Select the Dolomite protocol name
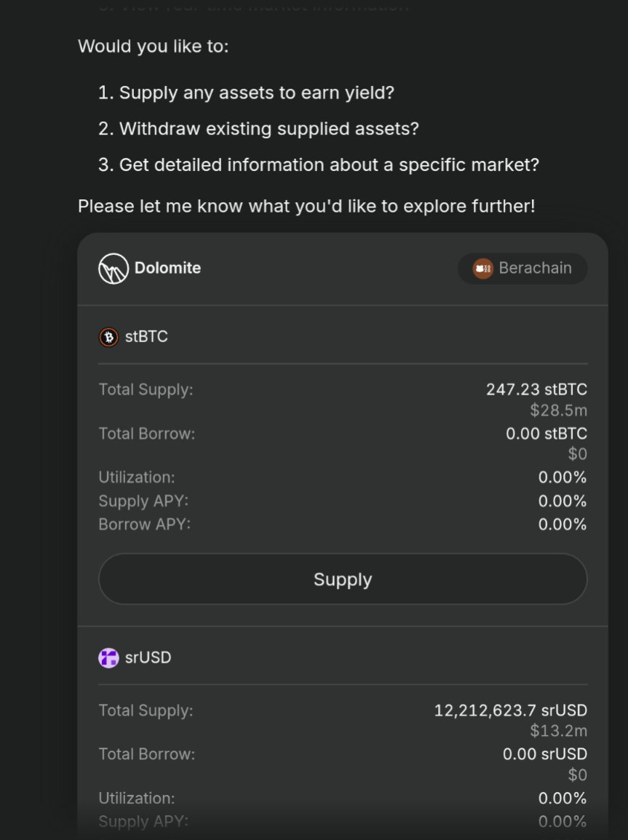 coord(167,268)
